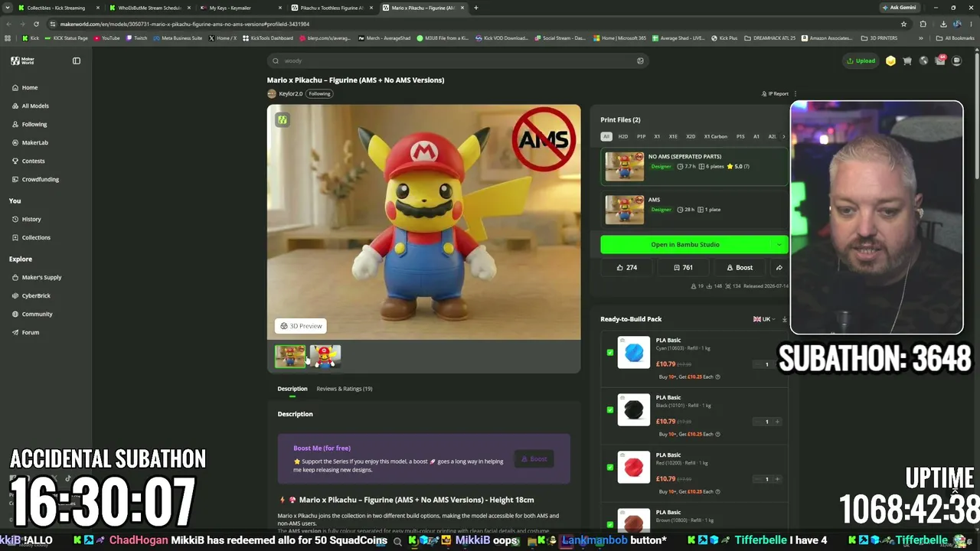Uncheck the Cyan PLA Basic checkbox

point(609,353)
